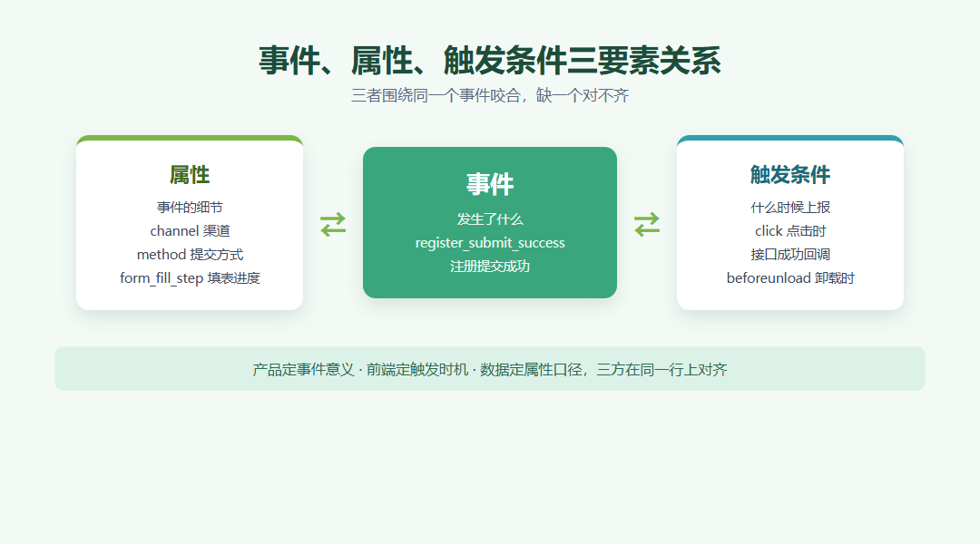
Task: Click the text channel 渠道
Action: point(190,231)
